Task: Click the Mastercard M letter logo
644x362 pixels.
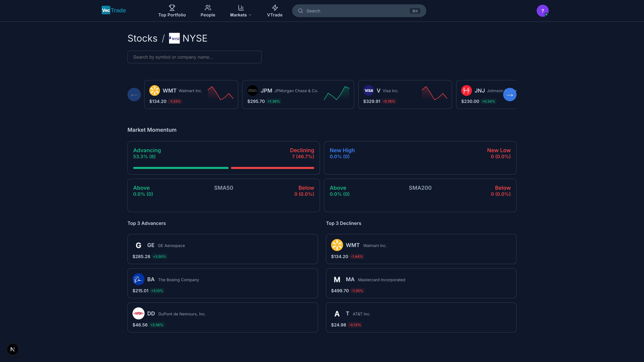Action: pyautogui.click(x=337, y=279)
